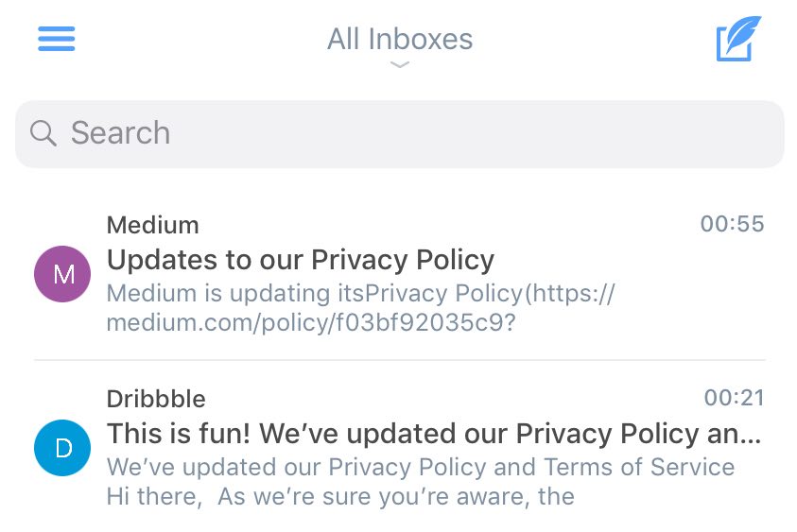Open "Updates to our Privacy Policy" email
Viewport: 797px width, 532px height.
coord(301,260)
